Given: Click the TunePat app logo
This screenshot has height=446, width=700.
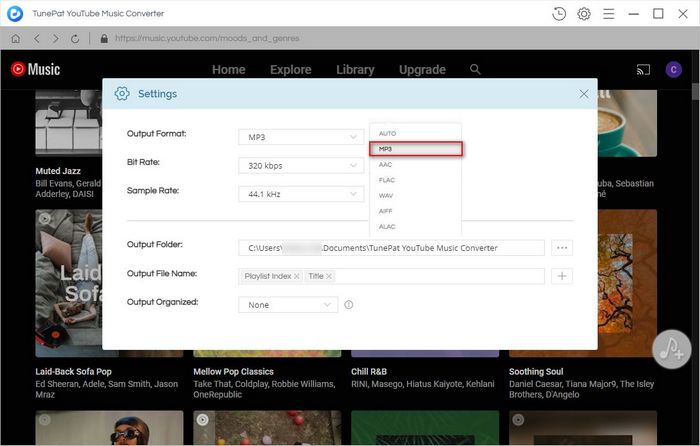Looking at the screenshot, I should click(15, 14).
